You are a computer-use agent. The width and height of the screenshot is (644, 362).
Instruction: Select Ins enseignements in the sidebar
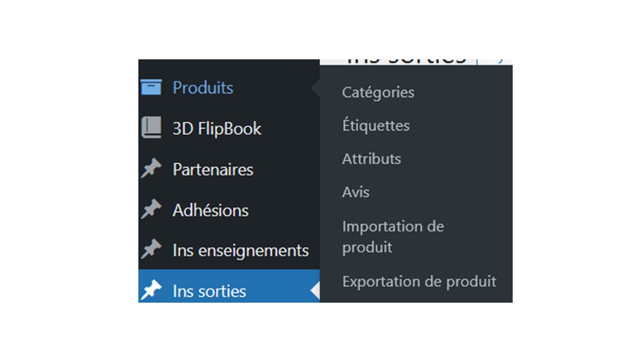click(240, 250)
